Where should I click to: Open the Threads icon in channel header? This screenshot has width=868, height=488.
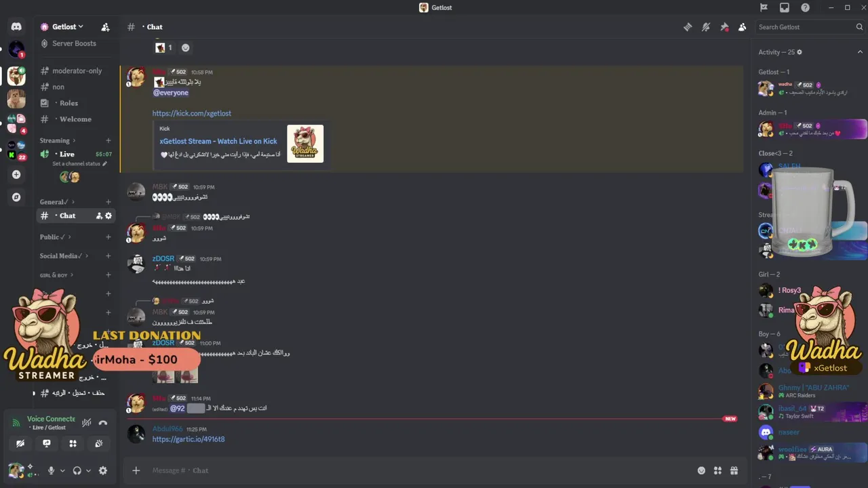(x=688, y=27)
